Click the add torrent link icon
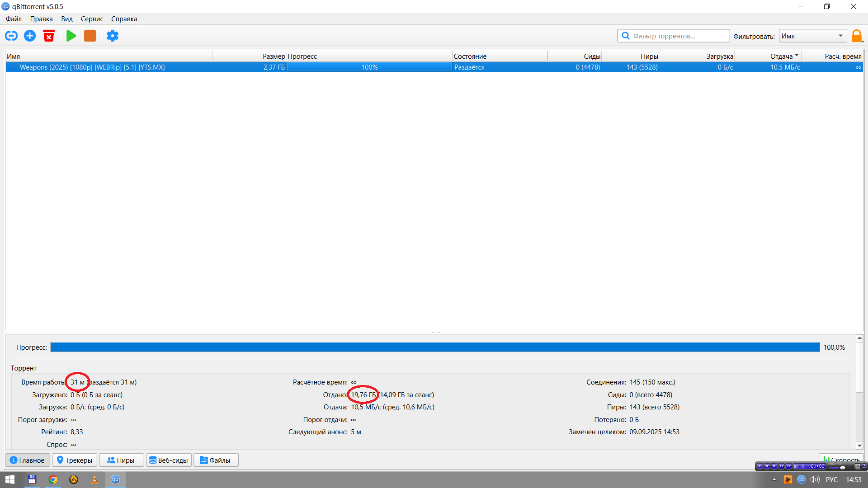 11,36
